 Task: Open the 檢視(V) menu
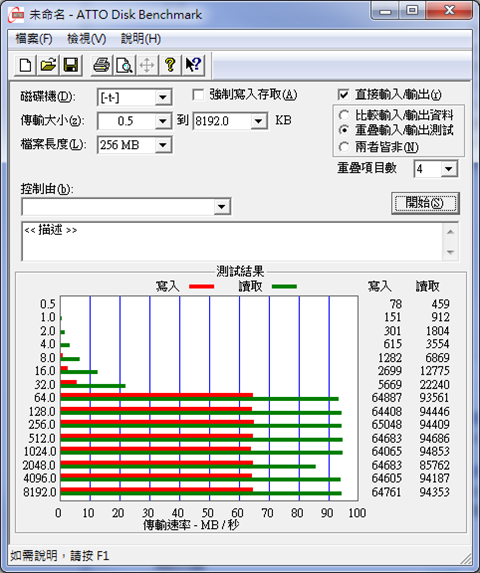[87, 39]
